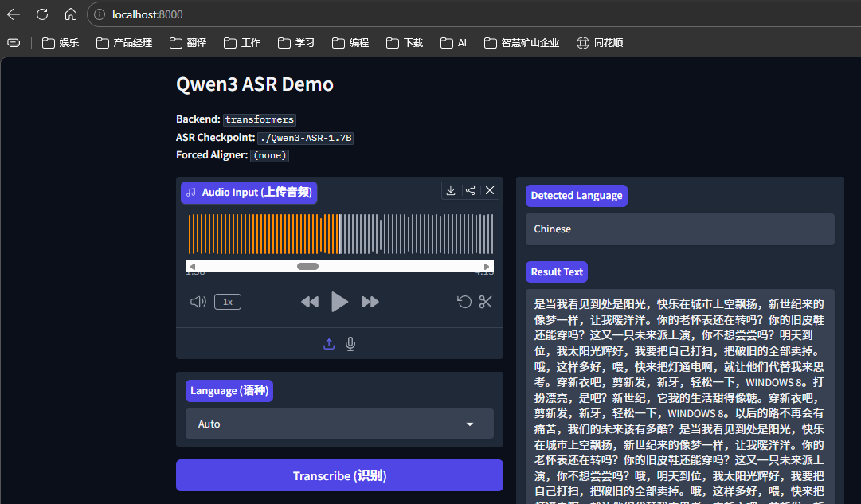Open the 产品经理 bookmark folder
Viewport: 861px width, 504px height.
(124, 43)
